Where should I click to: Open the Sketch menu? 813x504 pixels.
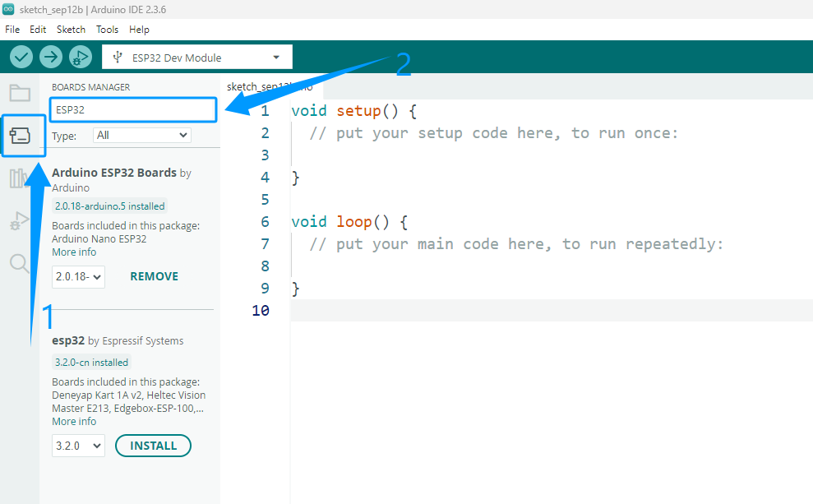tap(71, 30)
